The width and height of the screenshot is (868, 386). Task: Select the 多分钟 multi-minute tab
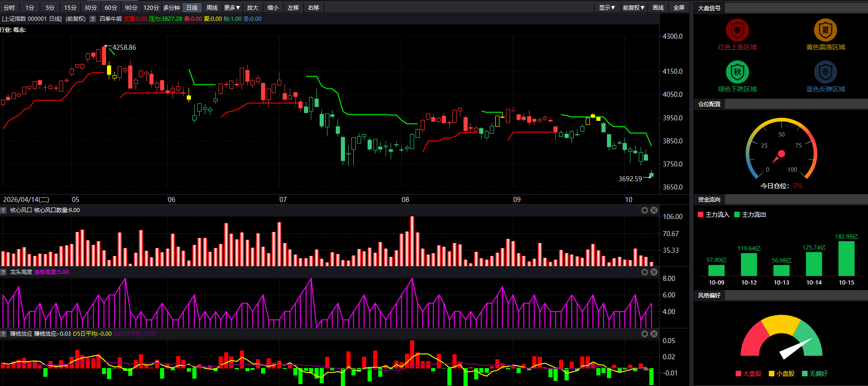[172, 7]
